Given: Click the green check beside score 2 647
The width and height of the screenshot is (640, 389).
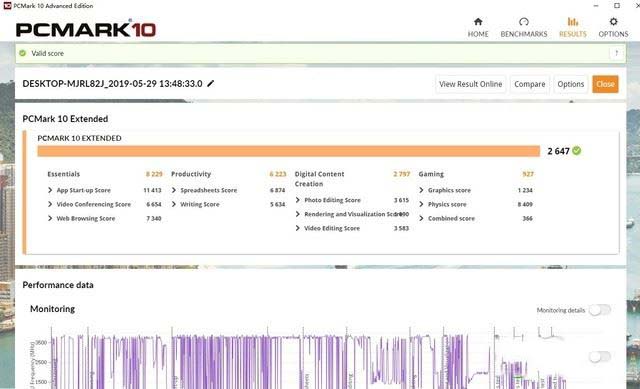Looking at the screenshot, I should coord(576,151).
